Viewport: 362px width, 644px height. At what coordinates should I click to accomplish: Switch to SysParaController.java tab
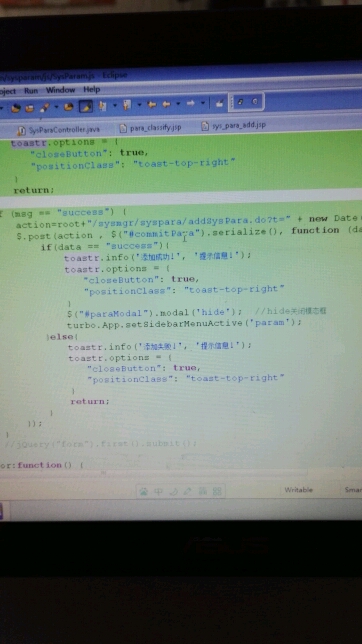coord(58,130)
